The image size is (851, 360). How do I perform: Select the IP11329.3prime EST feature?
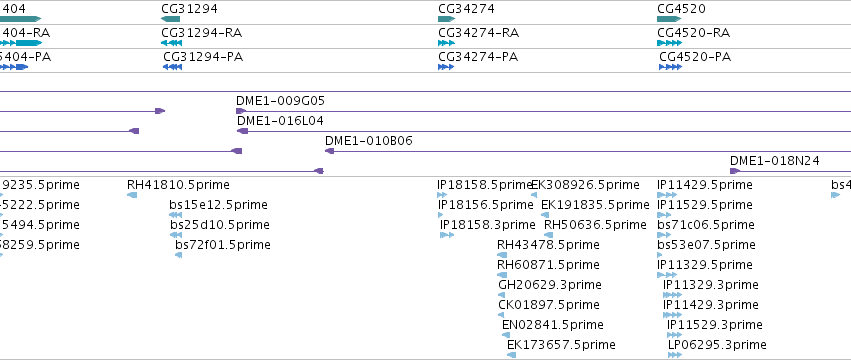coord(672,295)
